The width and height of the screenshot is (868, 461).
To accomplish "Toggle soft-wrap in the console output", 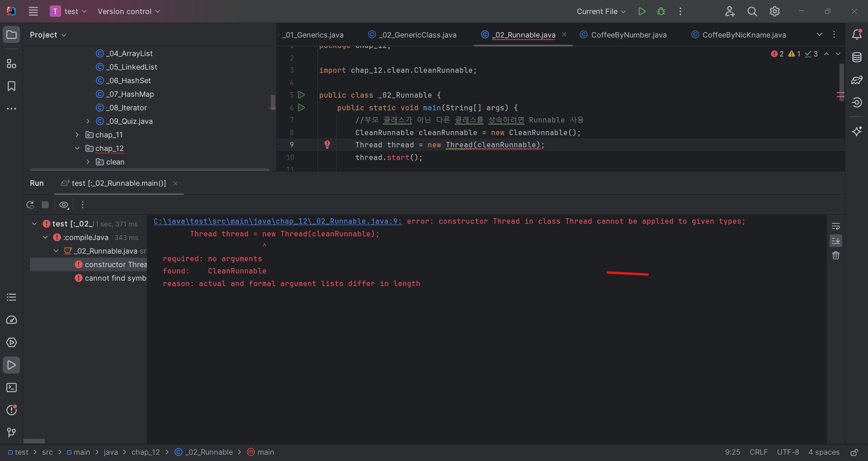I will tap(836, 226).
